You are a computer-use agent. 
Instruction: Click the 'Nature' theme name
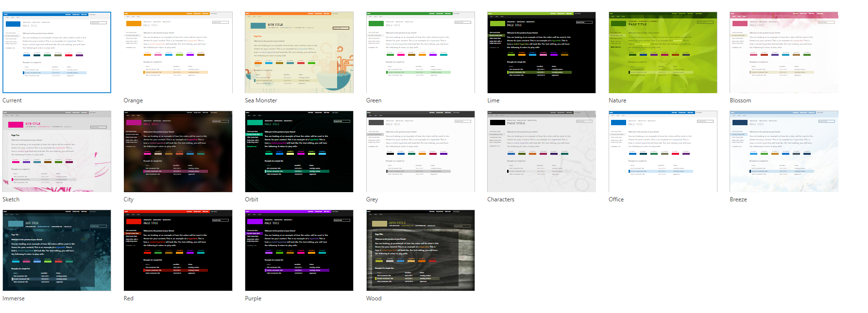617,100
